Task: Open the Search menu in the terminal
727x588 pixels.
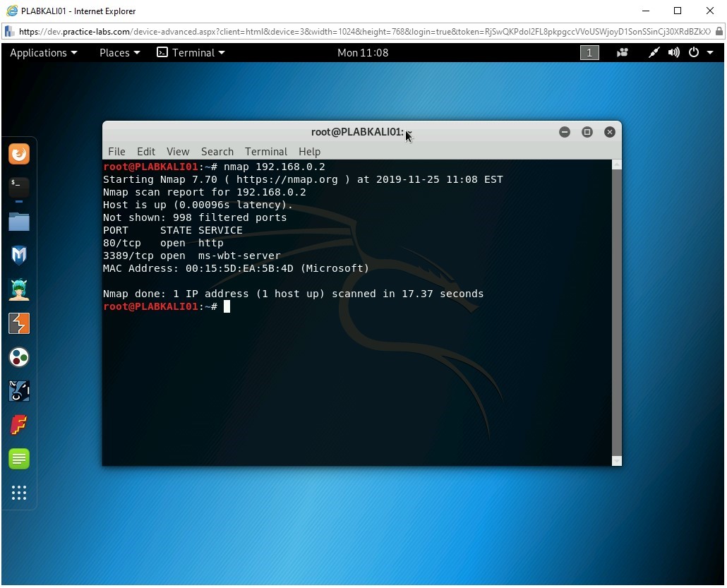Action: click(x=217, y=151)
